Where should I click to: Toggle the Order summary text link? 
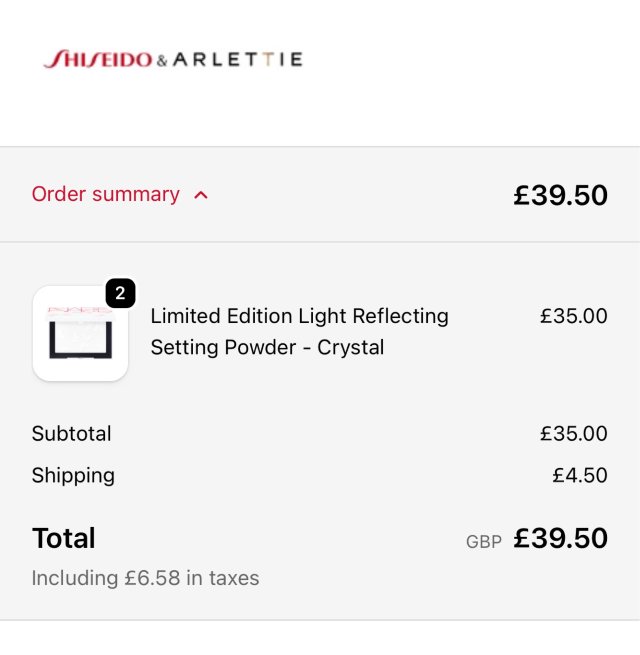tap(105, 194)
